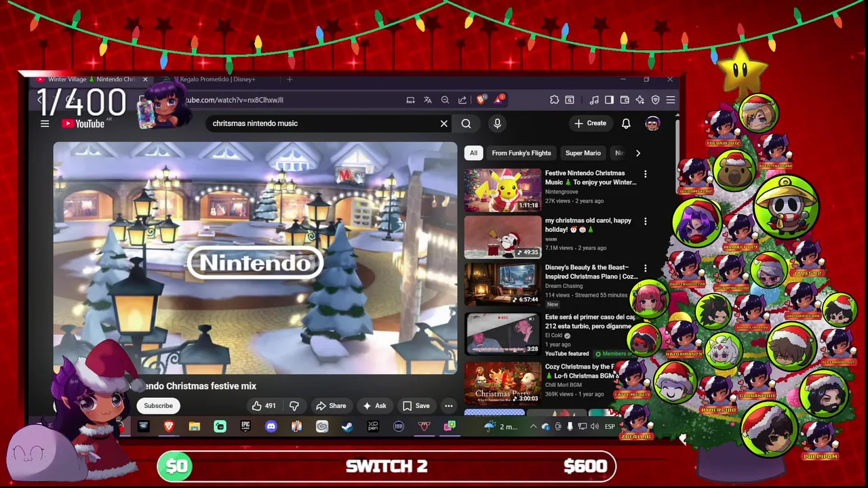Open my christmas old carol thumbnail
Screen dimensions: 868x488
point(502,237)
